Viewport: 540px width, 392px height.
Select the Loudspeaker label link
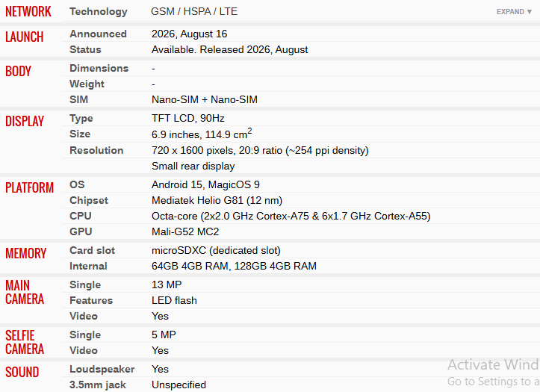[102, 369]
